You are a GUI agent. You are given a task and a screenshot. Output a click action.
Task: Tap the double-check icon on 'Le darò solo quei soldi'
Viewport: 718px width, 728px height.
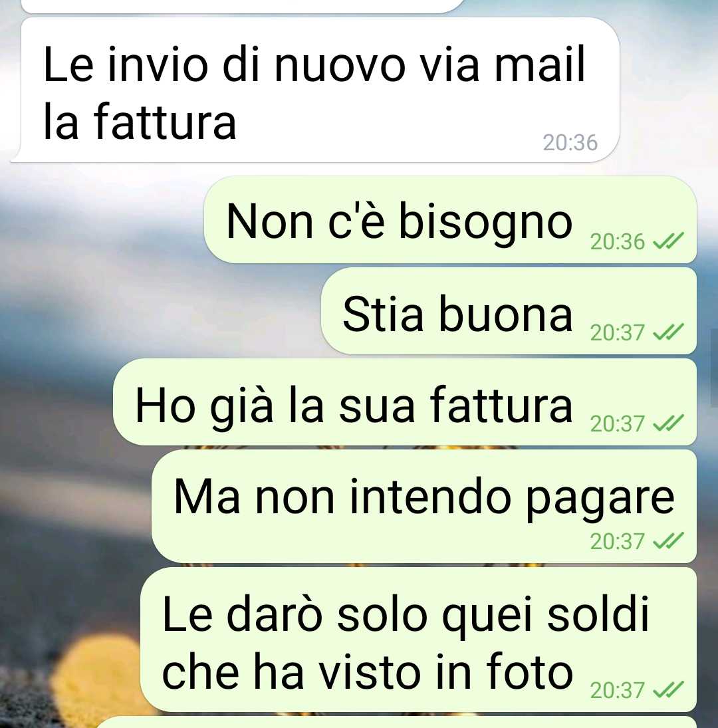668,689
